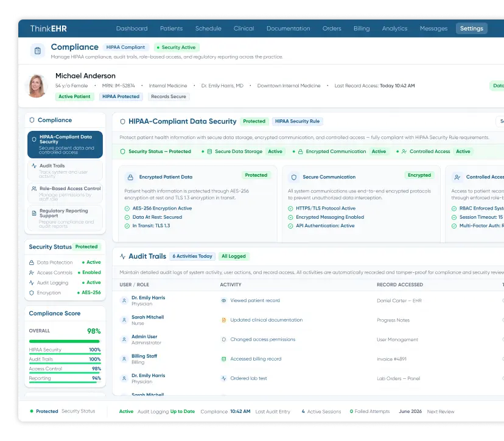The height and width of the screenshot is (441, 504).
Task: Click the Encryption shield icon
Action: [32, 293]
